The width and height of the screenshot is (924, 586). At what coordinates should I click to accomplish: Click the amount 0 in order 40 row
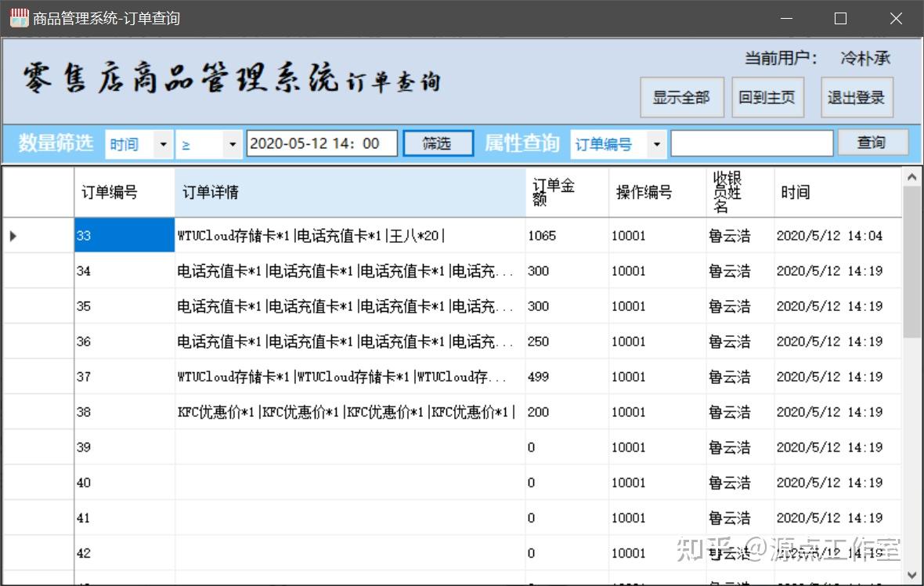(567, 483)
